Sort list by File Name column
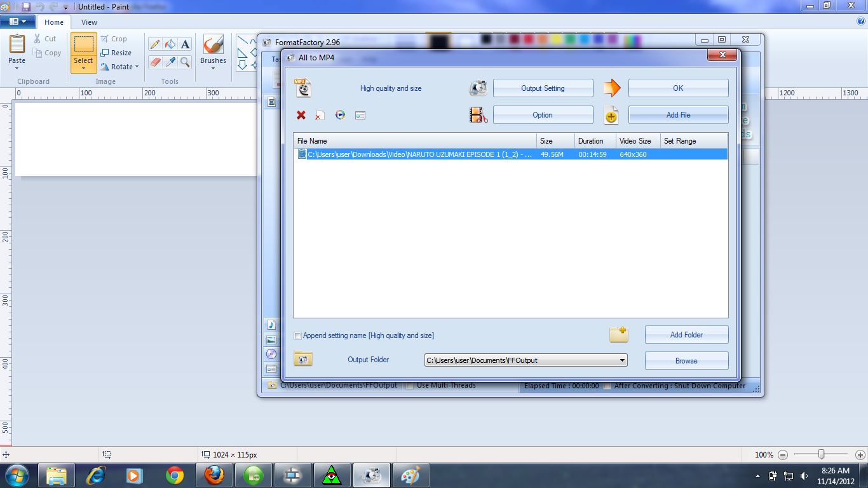The width and height of the screenshot is (868, 488). (415, 141)
